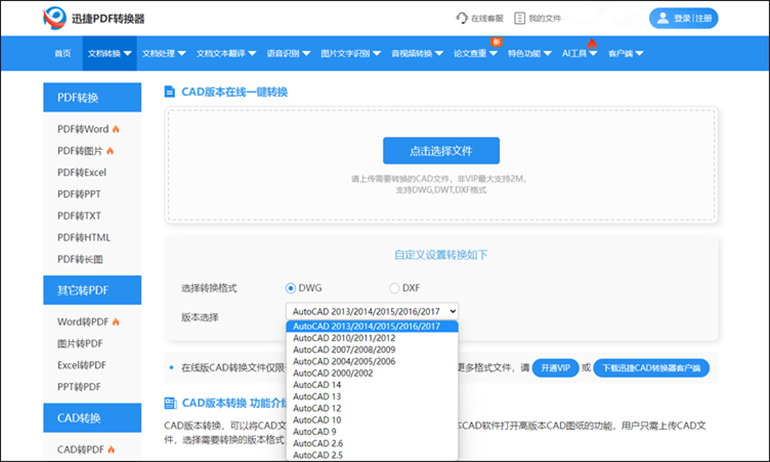Pick highlighted AutoCAD 2013/2014/2015/2016/2017 option

372,326
